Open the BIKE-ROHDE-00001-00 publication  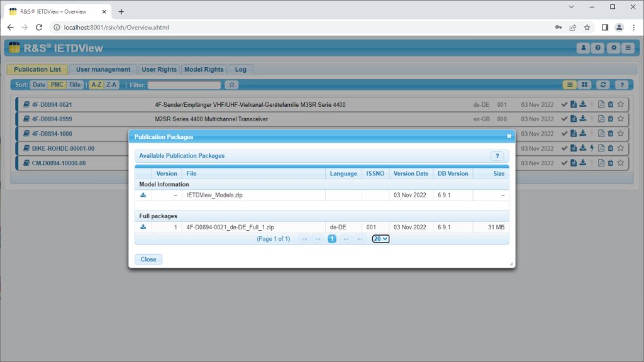[x=64, y=148]
